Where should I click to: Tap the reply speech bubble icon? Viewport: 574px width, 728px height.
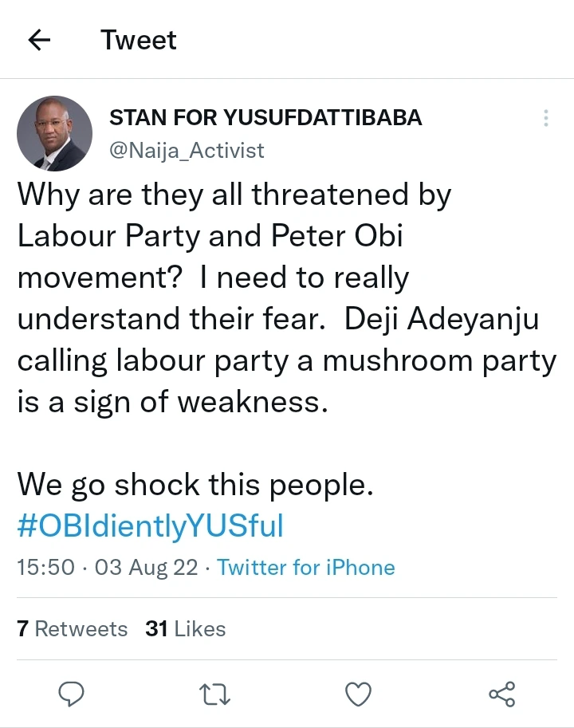coord(73,693)
